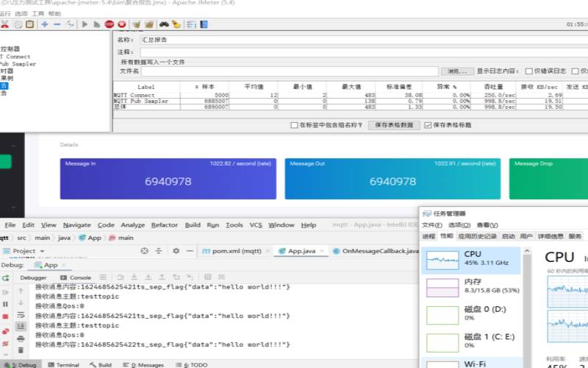This screenshot has width=588, height=368.
Task: Open the Refactor menu in IntelliJ
Action: click(165, 225)
